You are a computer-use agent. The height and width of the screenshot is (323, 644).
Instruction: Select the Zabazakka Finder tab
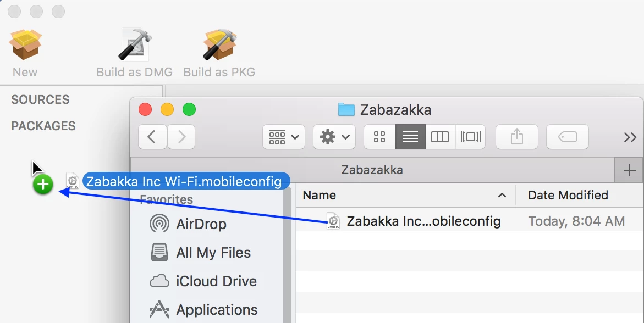pyautogui.click(x=372, y=170)
